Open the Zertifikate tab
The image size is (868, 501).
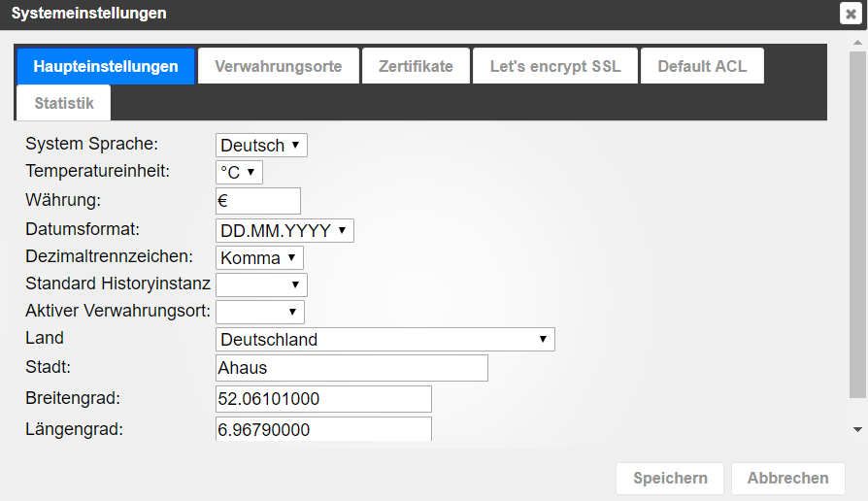416,67
